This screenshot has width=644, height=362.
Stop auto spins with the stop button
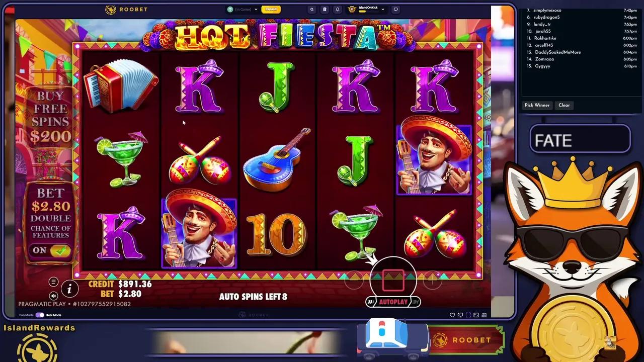(x=393, y=280)
